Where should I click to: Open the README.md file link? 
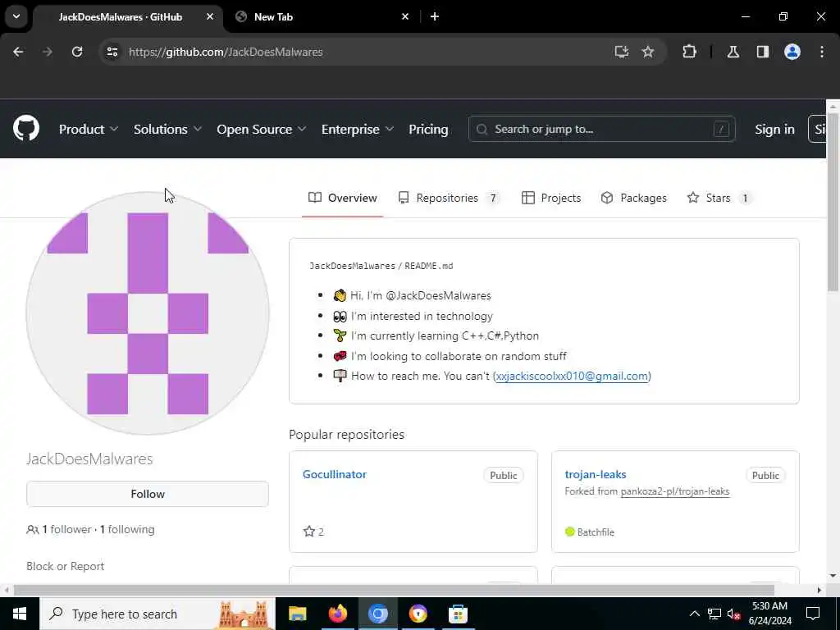pyautogui.click(x=428, y=266)
